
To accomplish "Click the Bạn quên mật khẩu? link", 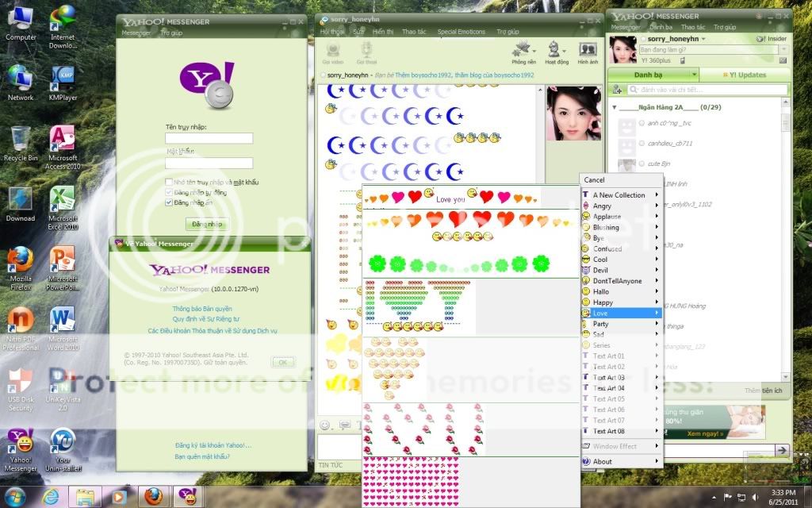I will point(202,456).
